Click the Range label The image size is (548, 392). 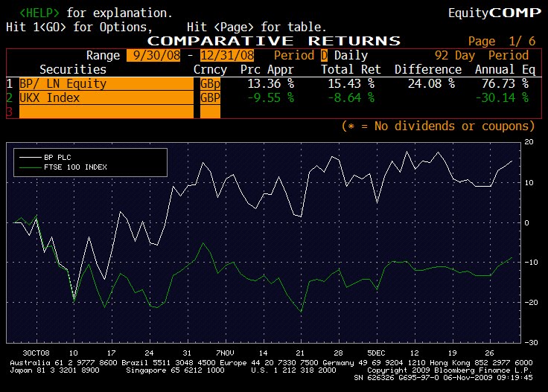click(103, 56)
